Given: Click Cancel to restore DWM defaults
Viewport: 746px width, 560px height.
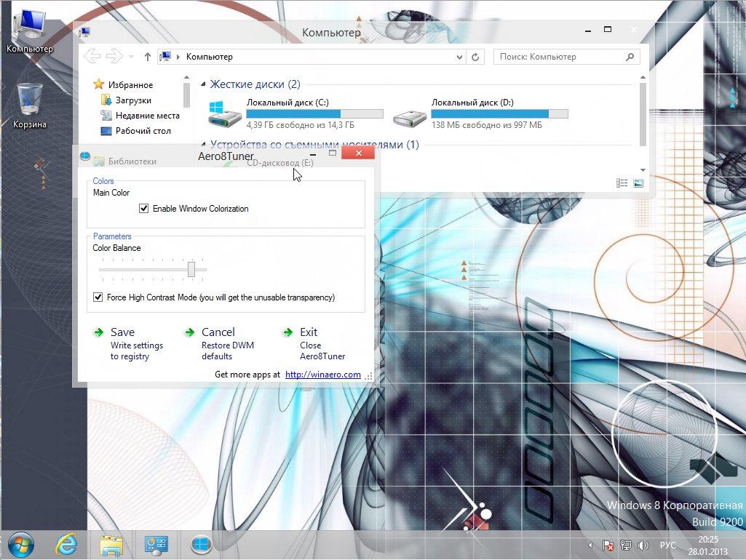Looking at the screenshot, I should pyautogui.click(x=218, y=332).
